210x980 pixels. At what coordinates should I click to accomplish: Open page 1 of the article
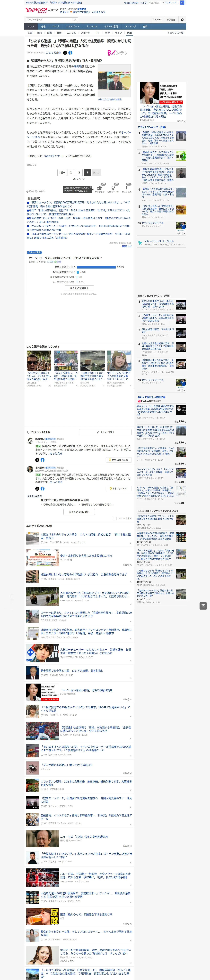point(71,172)
